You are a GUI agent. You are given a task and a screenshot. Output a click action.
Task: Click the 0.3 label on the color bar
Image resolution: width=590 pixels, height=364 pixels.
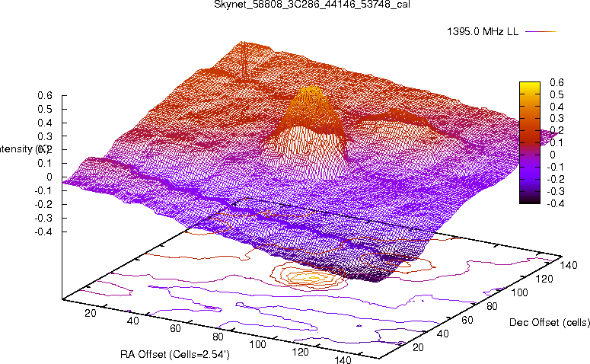557,119
